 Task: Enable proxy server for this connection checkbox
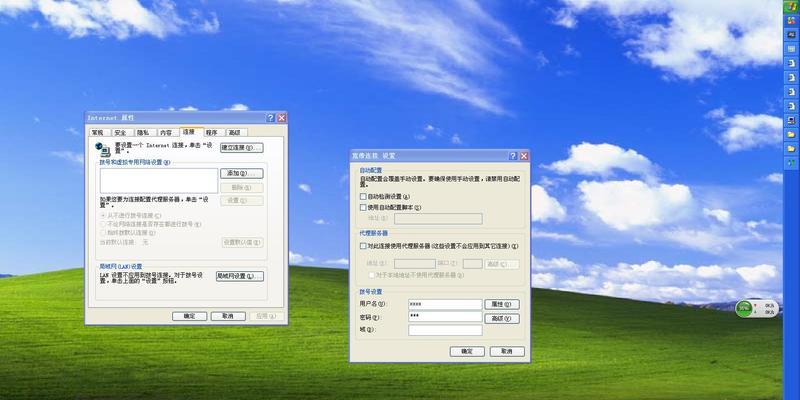coord(363,246)
